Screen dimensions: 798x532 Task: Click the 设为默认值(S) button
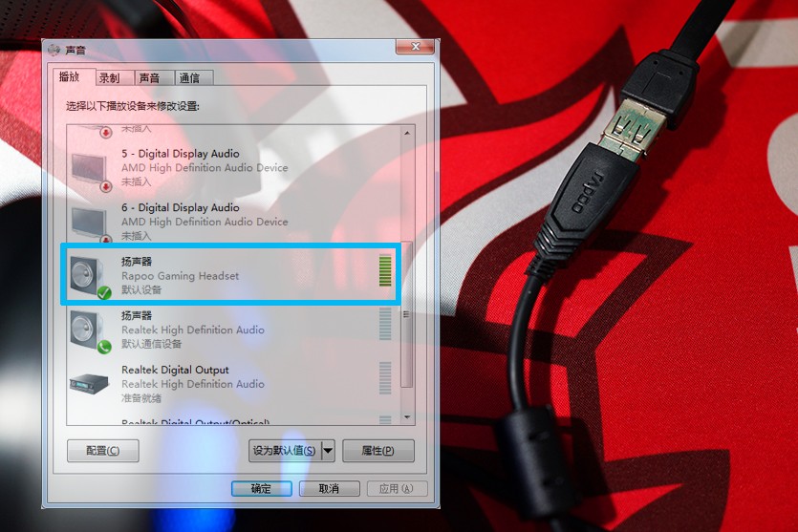[x=285, y=451]
